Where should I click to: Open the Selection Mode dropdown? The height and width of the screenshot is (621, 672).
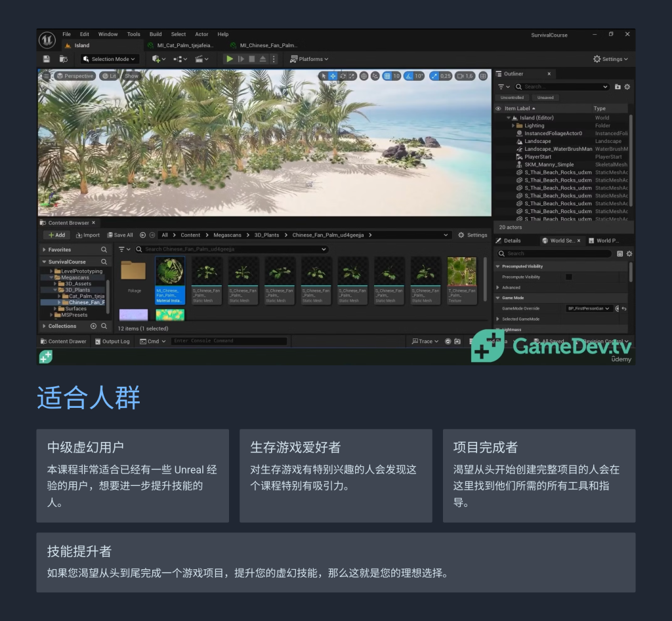point(110,59)
